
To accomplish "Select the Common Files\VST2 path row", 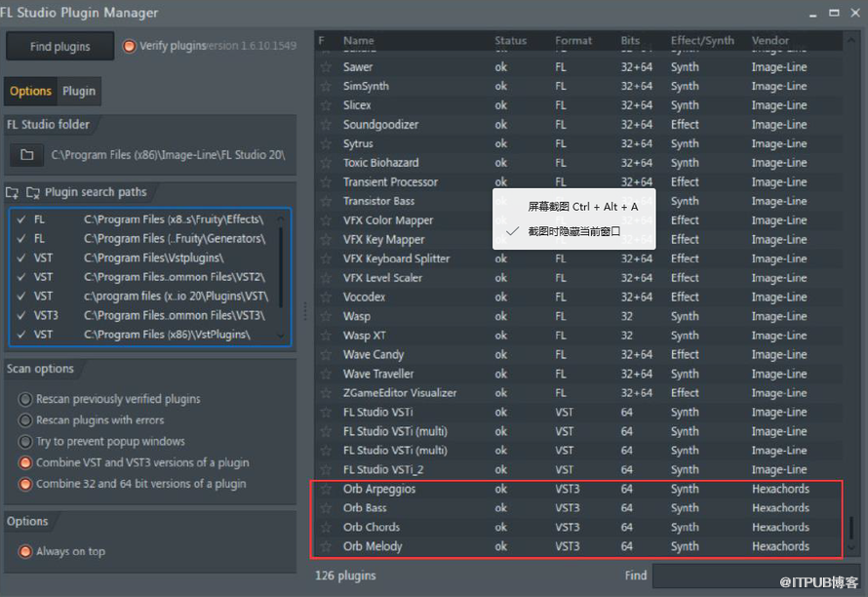I will [x=142, y=277].
